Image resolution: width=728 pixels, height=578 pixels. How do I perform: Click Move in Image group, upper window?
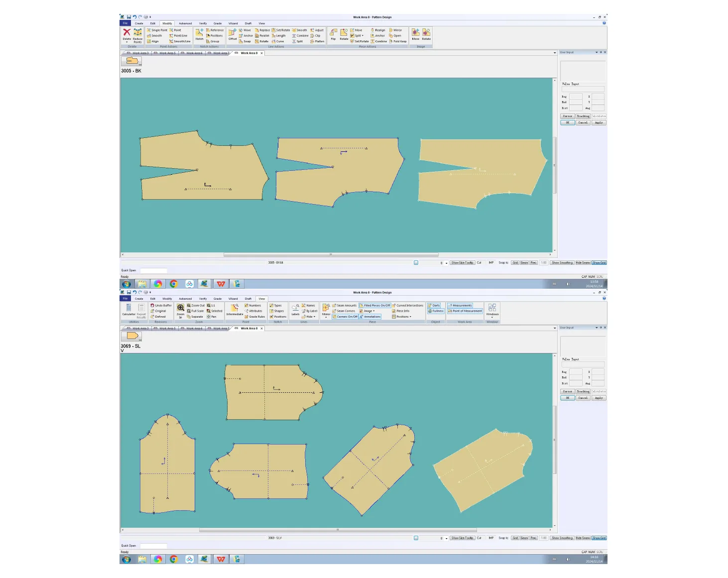pyautogui.click(x=415, y=35)
